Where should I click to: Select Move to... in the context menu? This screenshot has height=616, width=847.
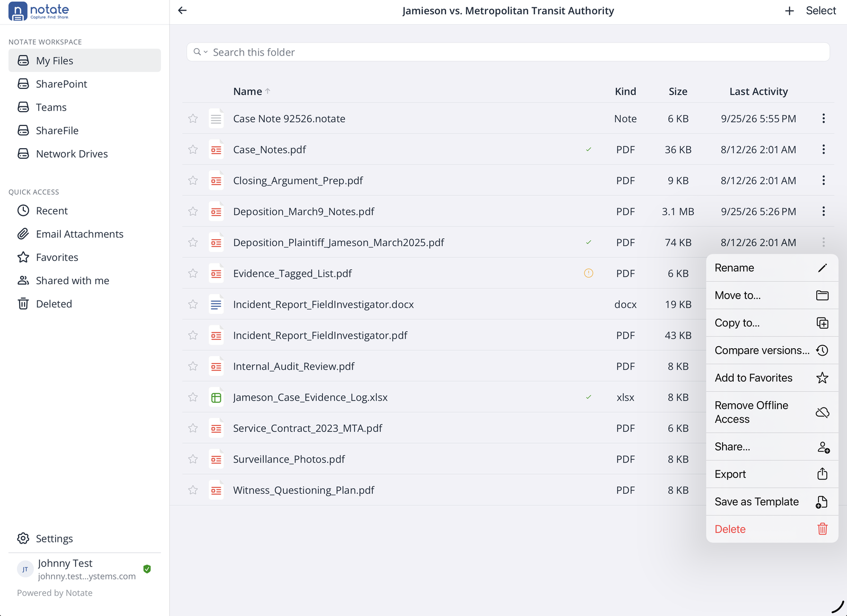coord(772,295)
